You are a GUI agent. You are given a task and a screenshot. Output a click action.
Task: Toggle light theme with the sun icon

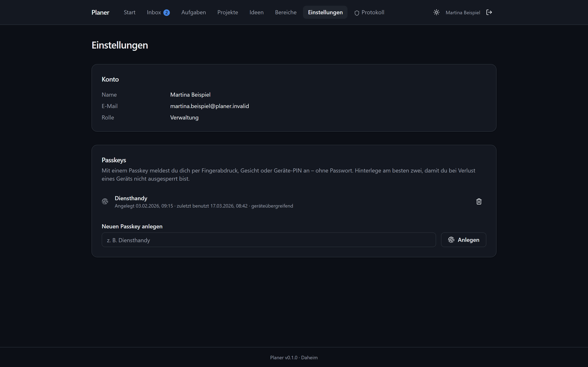point(436,12)
